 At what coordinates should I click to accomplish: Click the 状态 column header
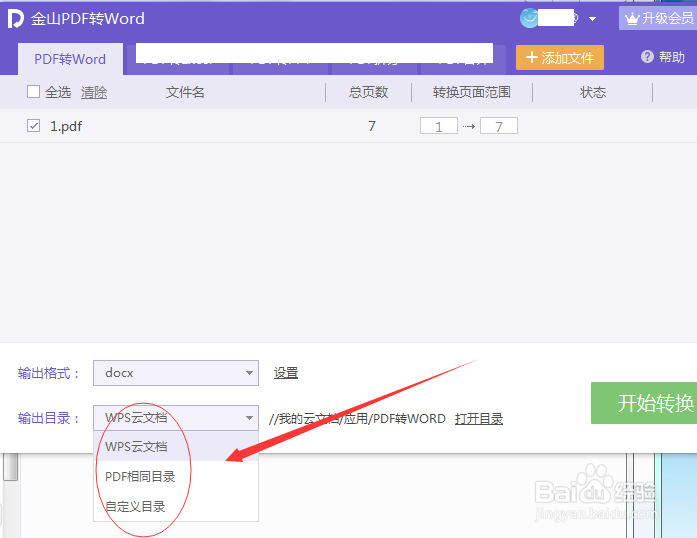(593, 92)
